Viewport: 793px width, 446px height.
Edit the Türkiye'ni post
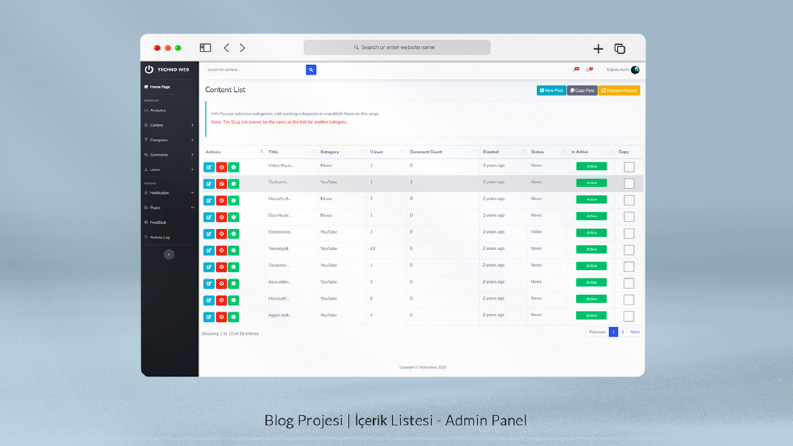[x=209, y=184]
